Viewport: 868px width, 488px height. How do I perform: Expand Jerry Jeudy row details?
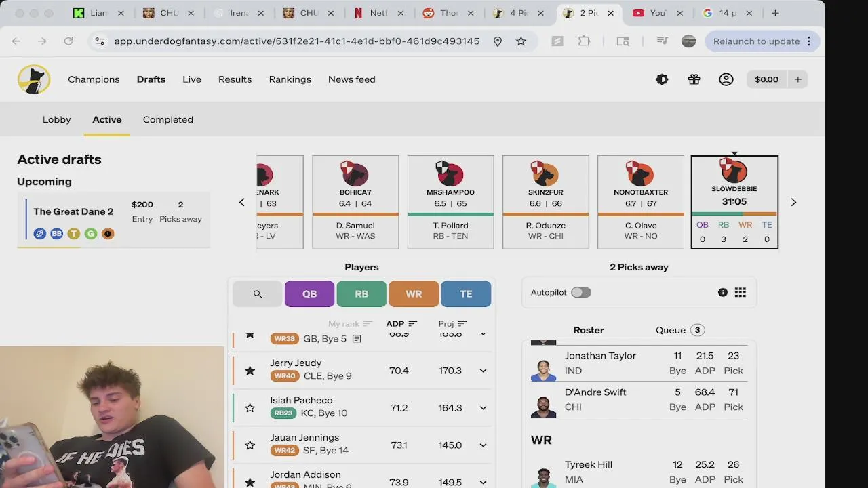click(x=483, y=371)
